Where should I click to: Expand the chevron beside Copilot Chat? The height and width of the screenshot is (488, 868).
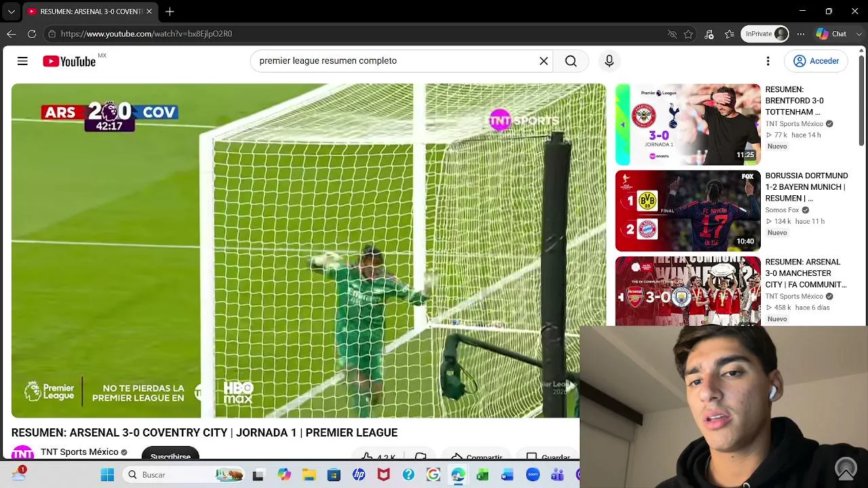point(859,34)
